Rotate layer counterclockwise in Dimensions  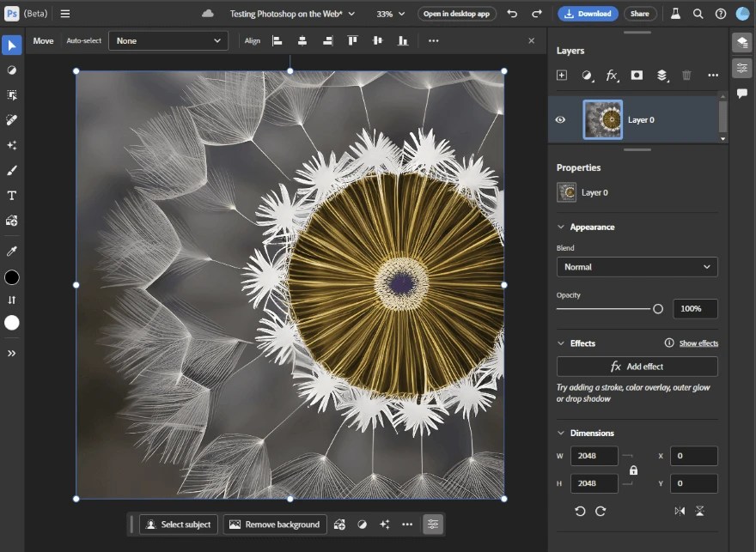click(580, 511)
